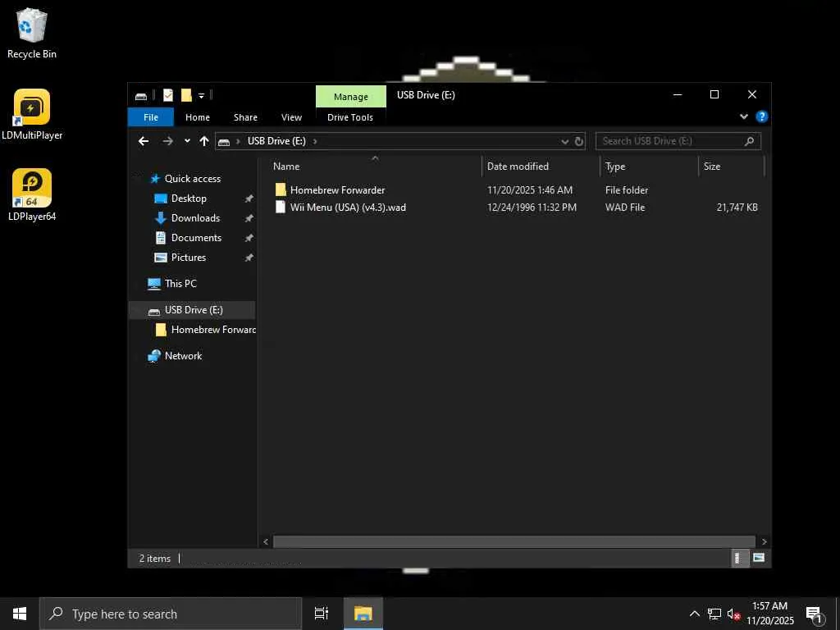Click the scroll left arrow of file list
Image resolution: width=840 pixels, height=630 pixels.
266,541
